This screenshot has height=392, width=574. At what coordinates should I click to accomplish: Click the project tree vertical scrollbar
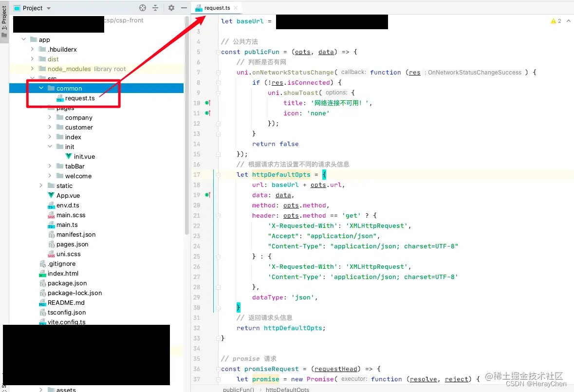(x=186, y=126)
